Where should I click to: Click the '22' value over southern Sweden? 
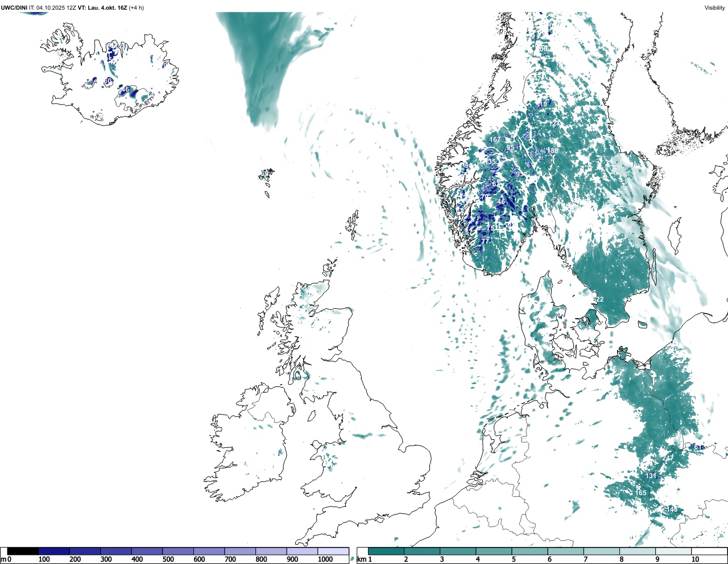click(x=599, y=299)
